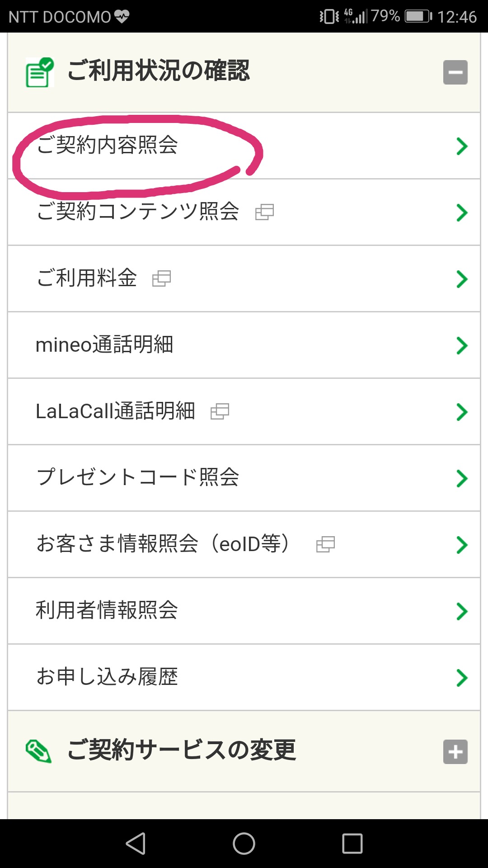Tap the Android home circle button

(244, 844)
